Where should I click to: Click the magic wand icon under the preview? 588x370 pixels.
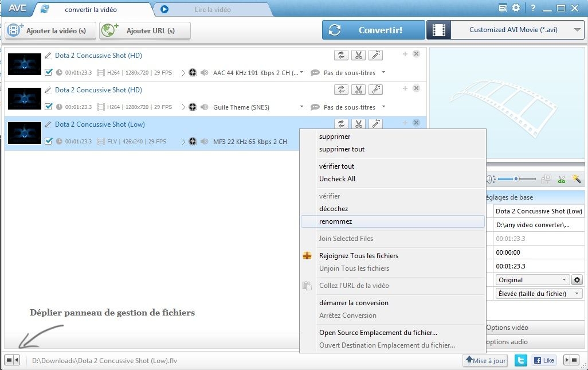tap(577, 178)
